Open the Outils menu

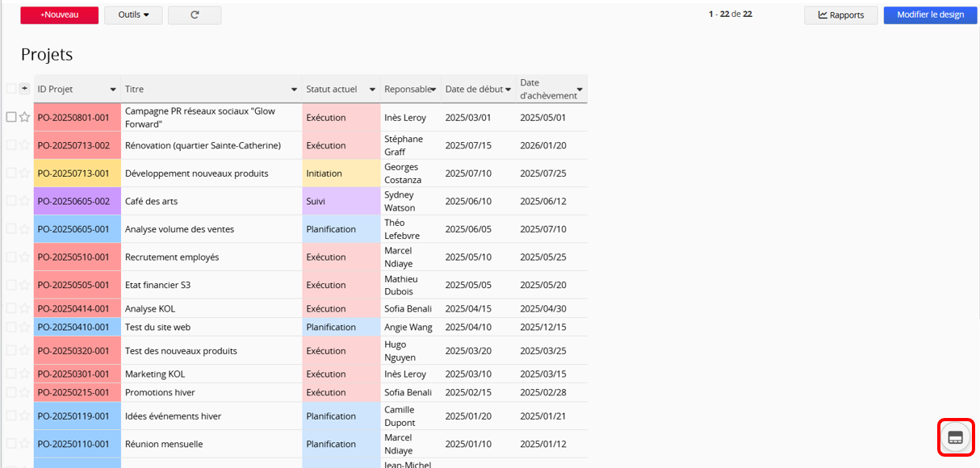pos(133,15)
